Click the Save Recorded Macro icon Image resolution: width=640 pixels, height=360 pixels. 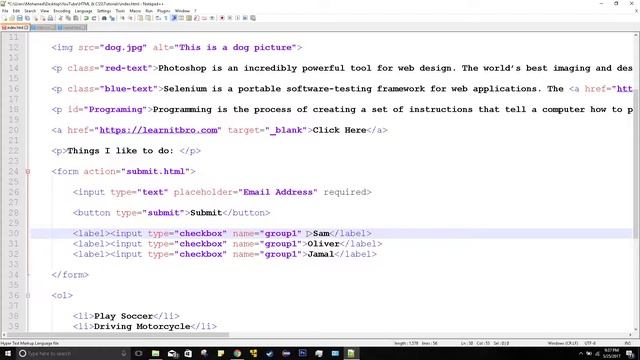pyautogui.click(x=253, y=18)
